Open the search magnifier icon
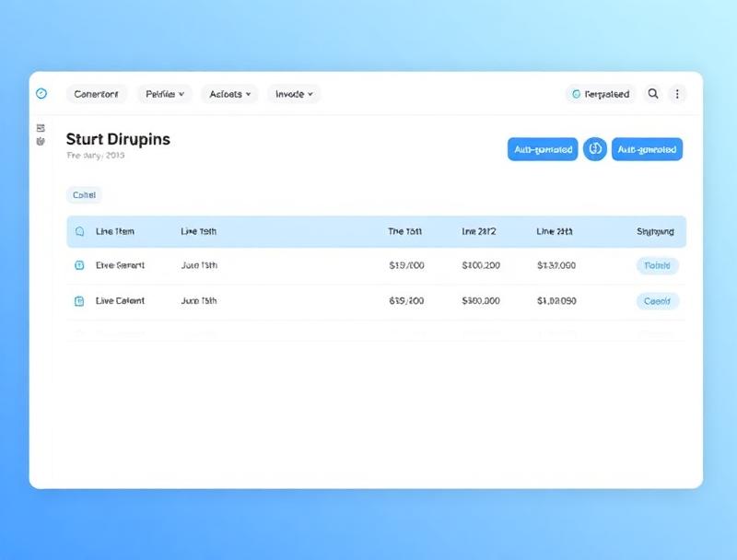The height and width of the screenshot is (560, 737). 653,94
